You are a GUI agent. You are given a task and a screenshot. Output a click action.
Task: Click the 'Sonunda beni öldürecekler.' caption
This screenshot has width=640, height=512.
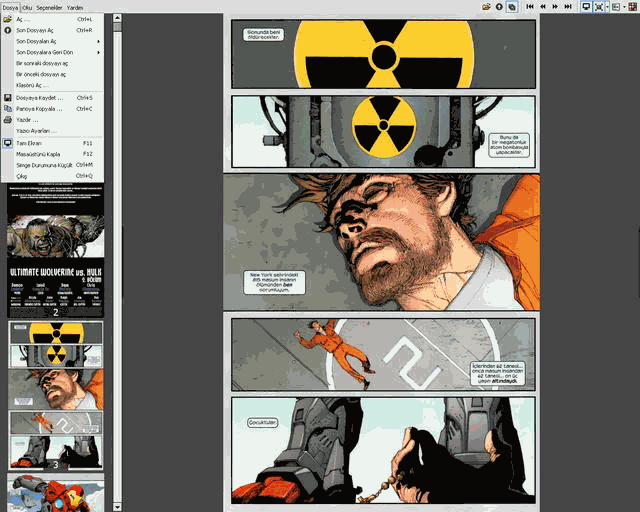pos(264,34)
